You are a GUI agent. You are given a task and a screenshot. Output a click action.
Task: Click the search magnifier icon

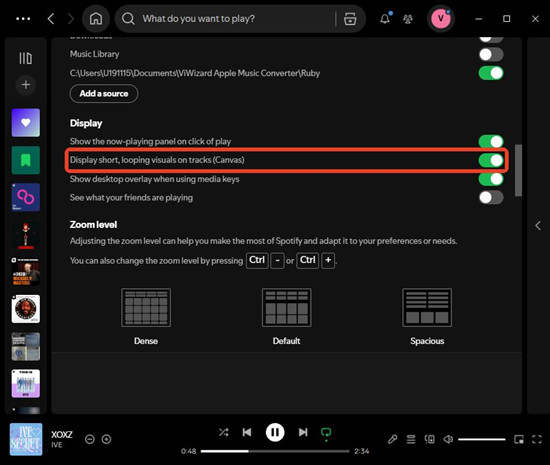coord(128,19)
